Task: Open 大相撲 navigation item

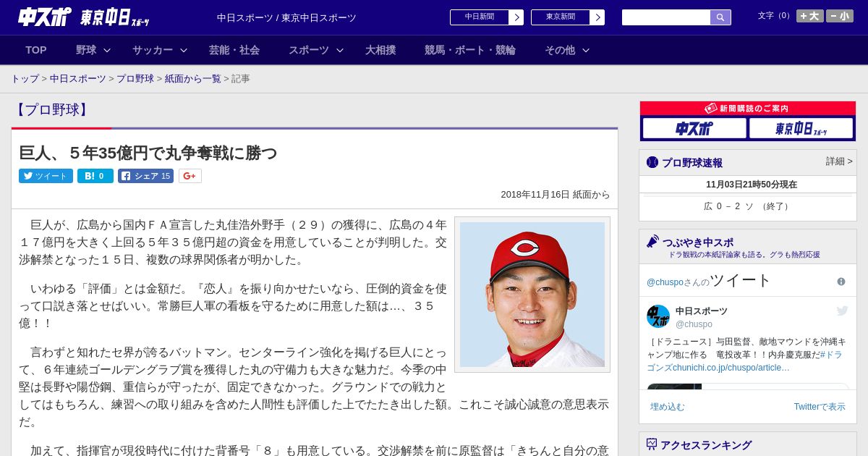Action: (x=380, y=50)
